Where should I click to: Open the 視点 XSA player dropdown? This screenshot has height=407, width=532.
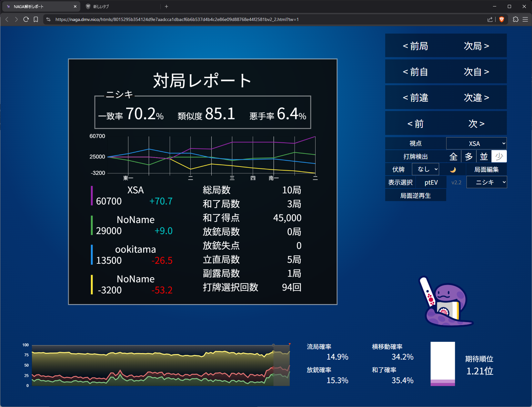(x=476, y=144)
